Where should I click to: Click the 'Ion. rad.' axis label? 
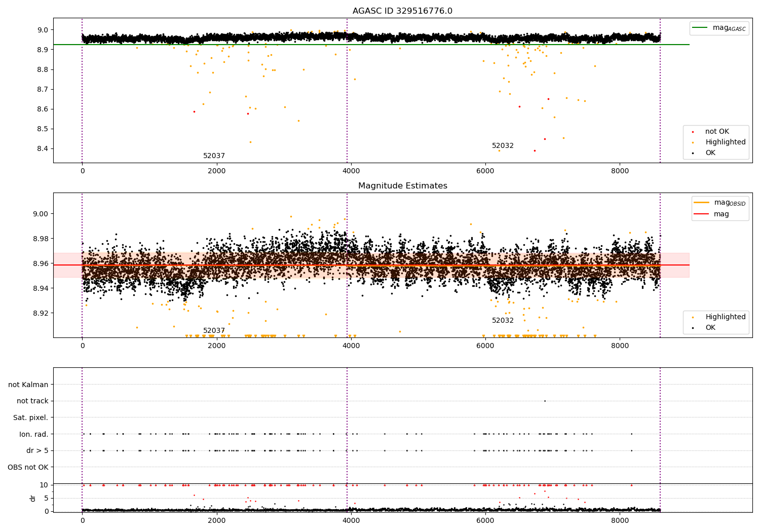(x=34, y=435)
